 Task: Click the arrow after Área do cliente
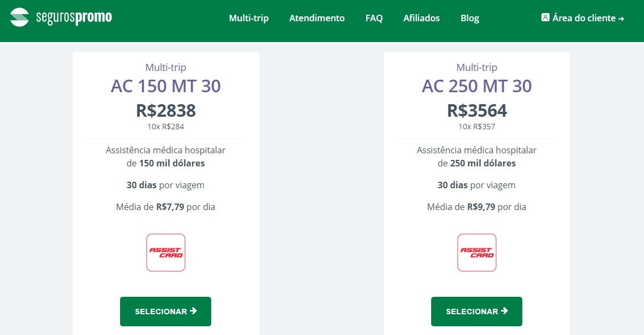point(621,19)
